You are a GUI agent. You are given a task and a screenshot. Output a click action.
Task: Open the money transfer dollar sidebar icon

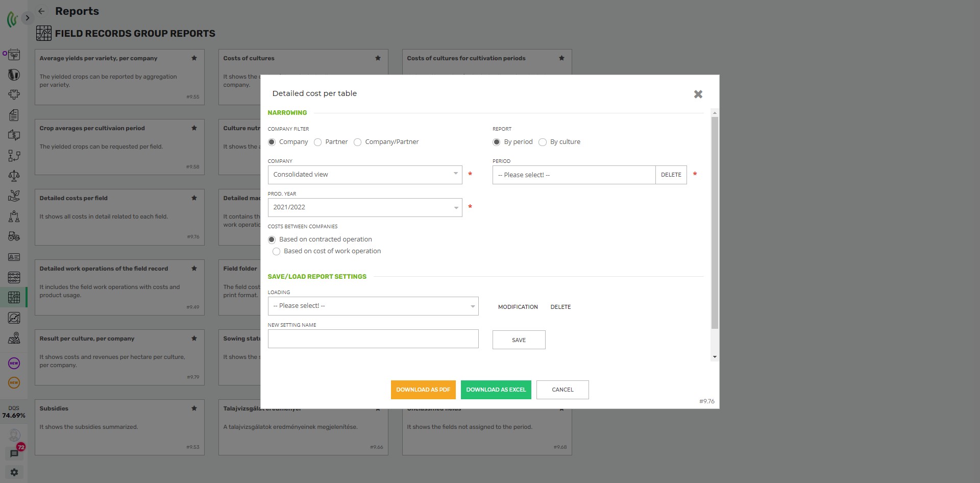tap(14, 135)
